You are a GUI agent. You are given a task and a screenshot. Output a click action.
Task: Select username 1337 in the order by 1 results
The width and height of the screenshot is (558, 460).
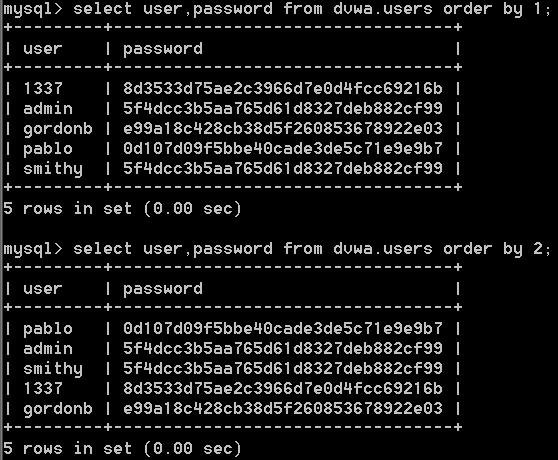pos(43,88)
